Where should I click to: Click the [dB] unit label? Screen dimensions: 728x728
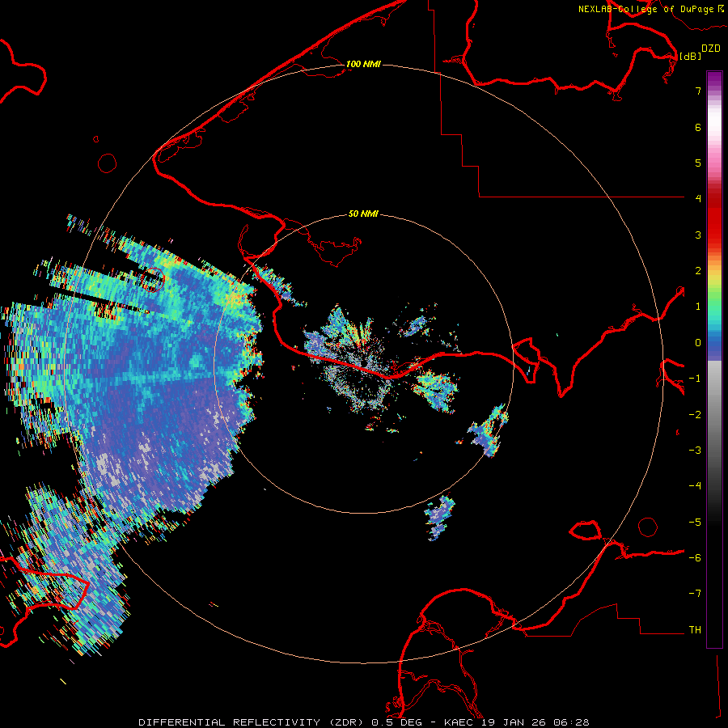(691, 56)
